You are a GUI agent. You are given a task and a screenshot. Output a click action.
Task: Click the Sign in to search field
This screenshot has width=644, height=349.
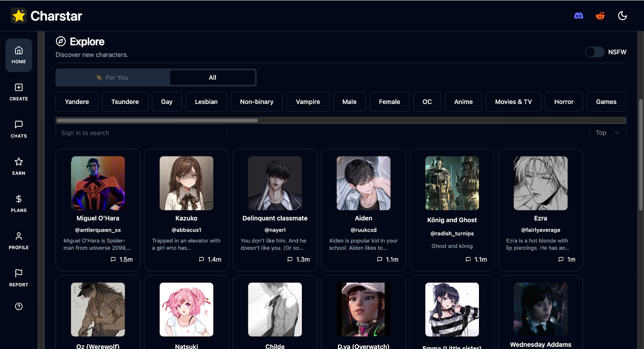tap(141, 133)
